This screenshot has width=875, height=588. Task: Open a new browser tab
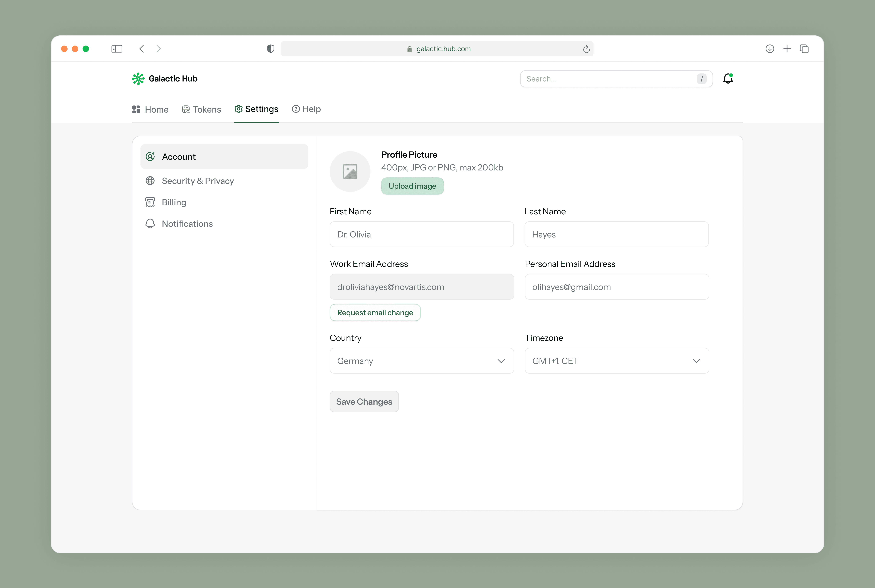tap(787, 49)
